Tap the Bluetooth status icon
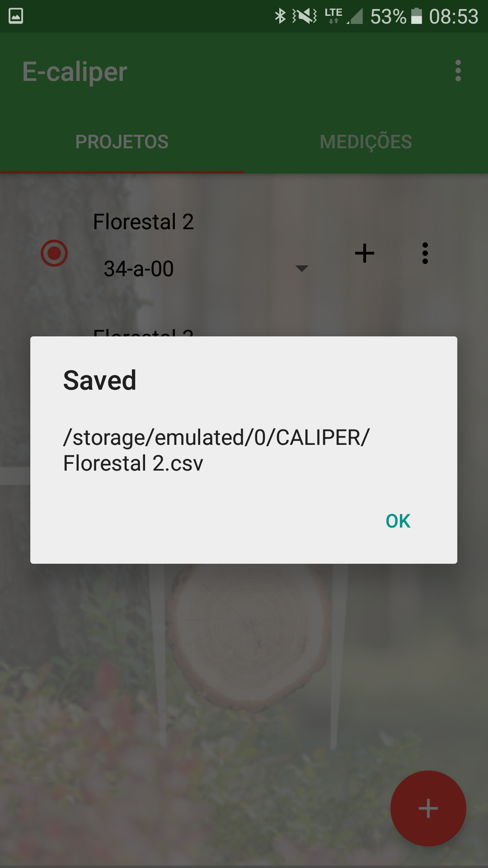This screenshot has height=868, width=488. pyautogui.click(x=280, y=16)
